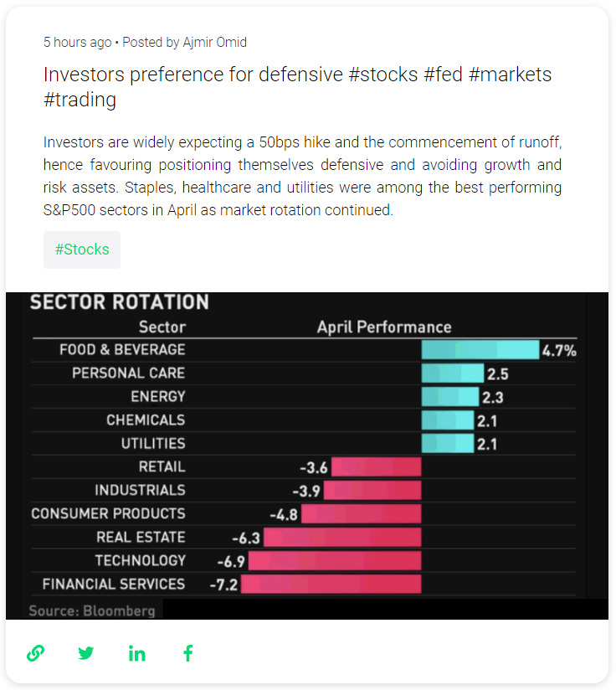This screenshot has width=616, height=690.
Task: Share the post on Twitter
Action: 85,653
